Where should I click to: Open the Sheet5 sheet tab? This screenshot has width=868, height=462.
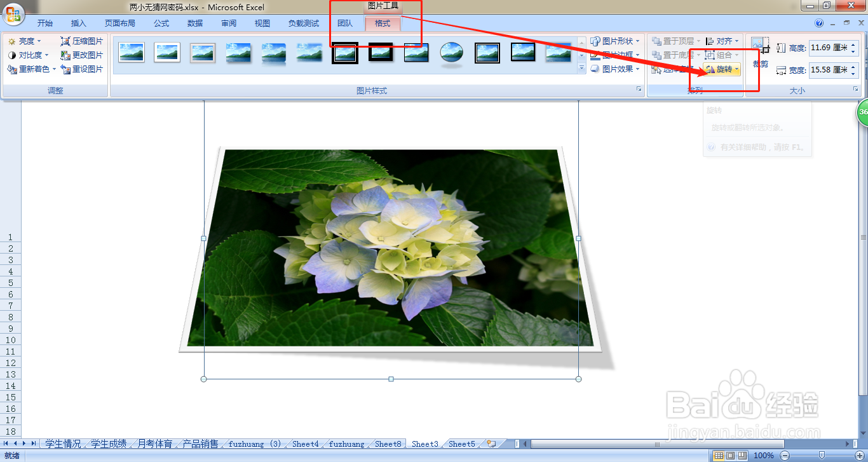pos(462,444)
